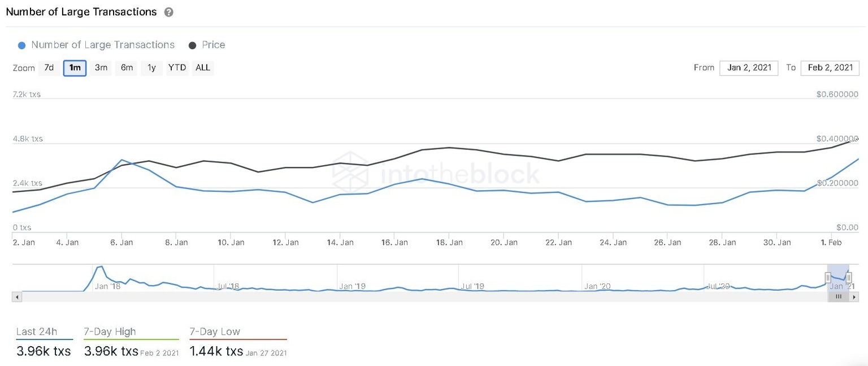Toggle the Number of Large Transactions series off
This screenshot has height=366, width=868.
(x=102, y=45)
